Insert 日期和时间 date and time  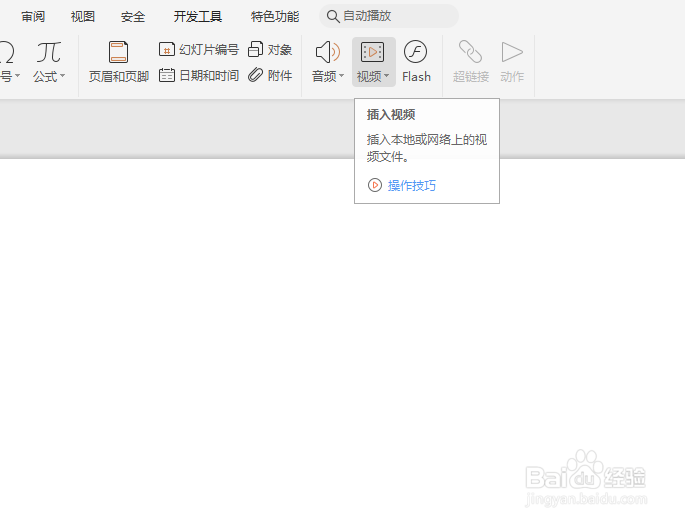pyautogui.click(x=199, y=76)
